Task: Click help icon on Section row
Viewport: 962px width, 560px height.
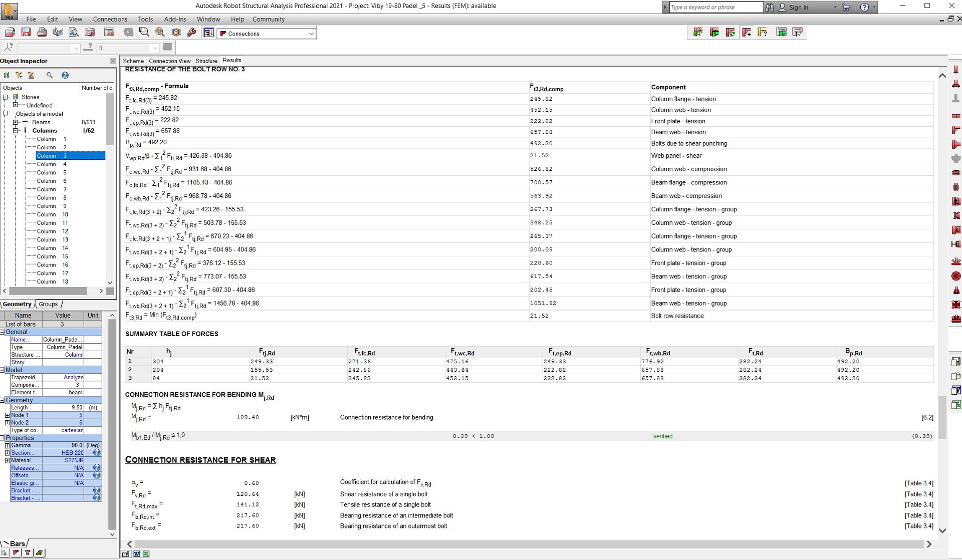Action: (97, 453)
